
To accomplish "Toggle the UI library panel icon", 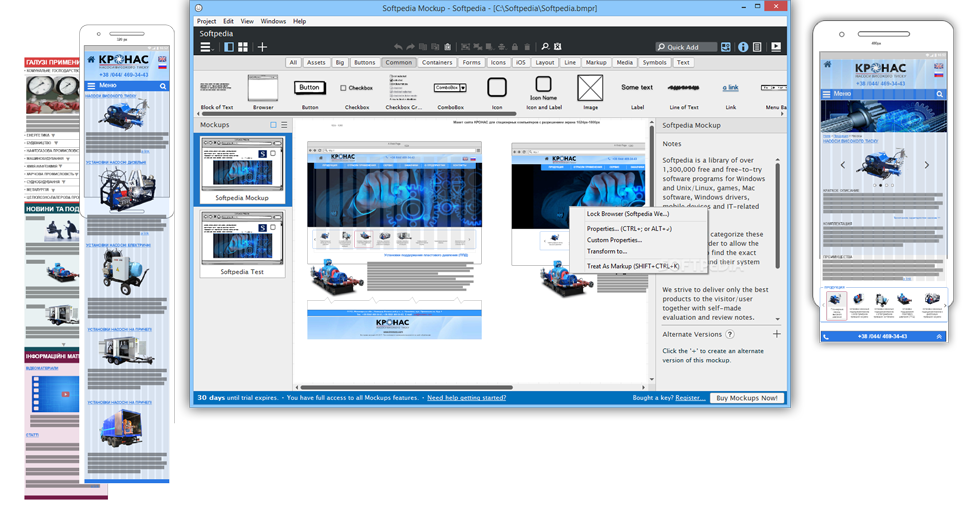I will 726,47.
